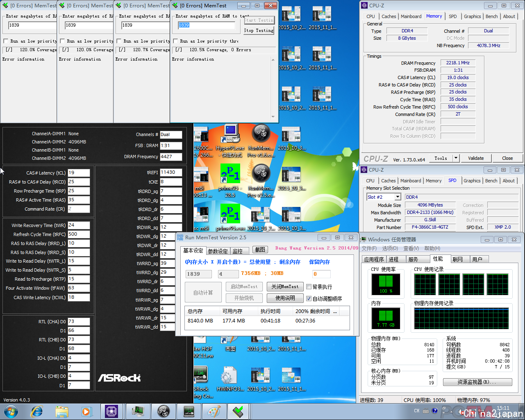Click tREFI value field in ASRock Timing Configurator
525x420 pixels.
tap(171, 173)
